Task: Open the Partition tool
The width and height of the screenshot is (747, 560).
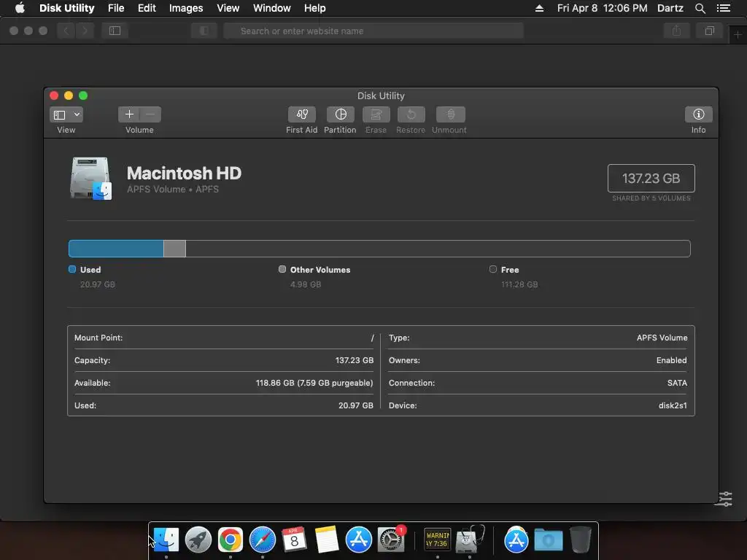Action: point(340,114)
